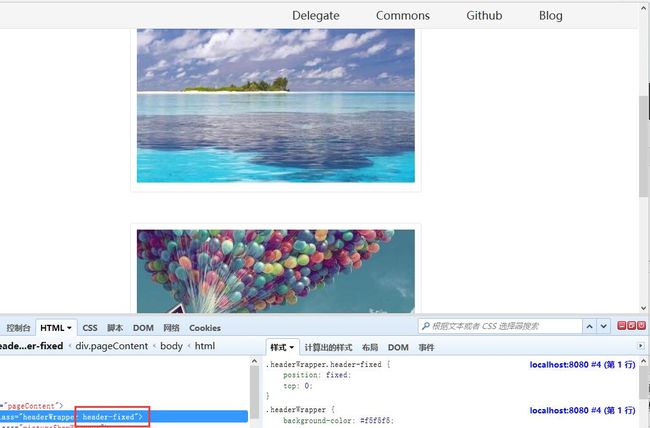Click the colorful balloons photo
This screenshot has height=428, width=650.
coord(276,271)
